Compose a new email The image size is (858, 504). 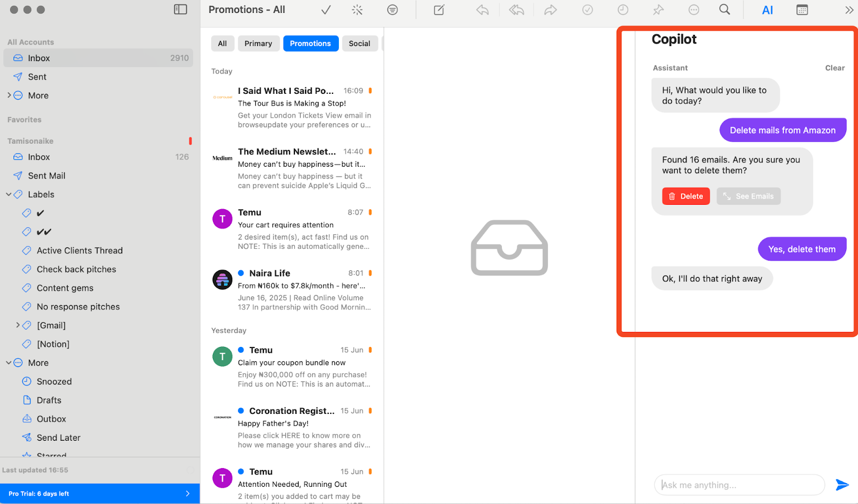(439, 10)
